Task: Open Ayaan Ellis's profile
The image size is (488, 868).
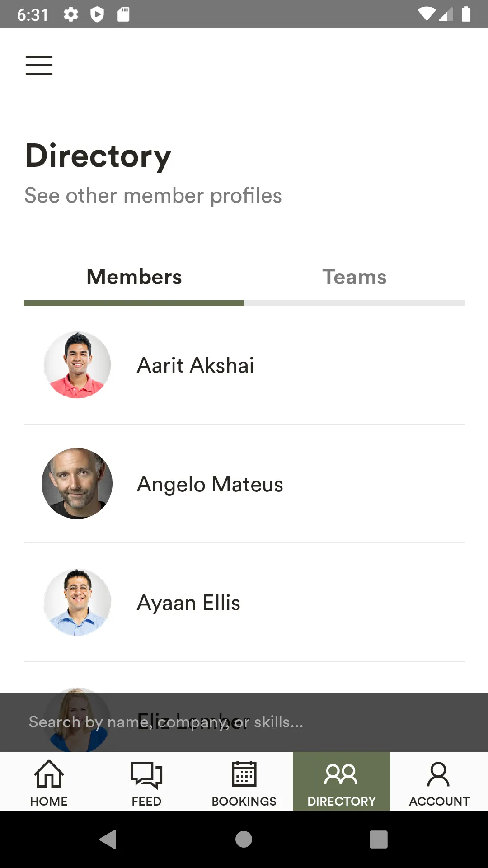Action: [244, 602]
